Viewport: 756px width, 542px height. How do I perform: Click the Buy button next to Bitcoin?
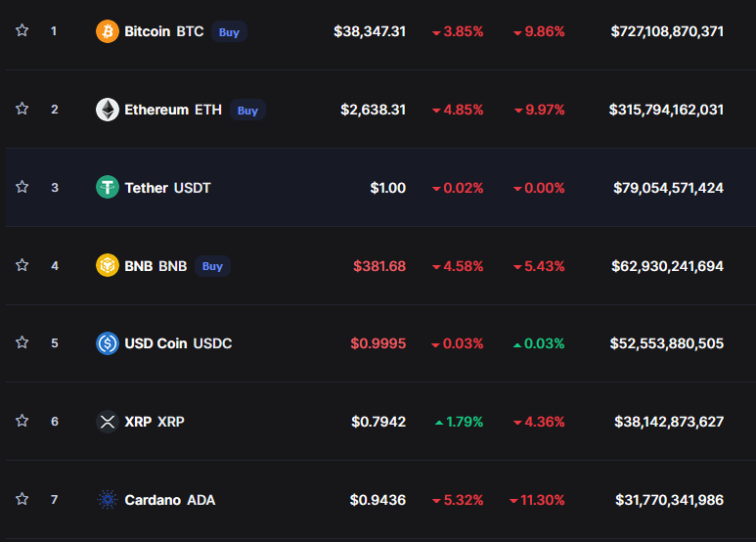coord(229,32)
